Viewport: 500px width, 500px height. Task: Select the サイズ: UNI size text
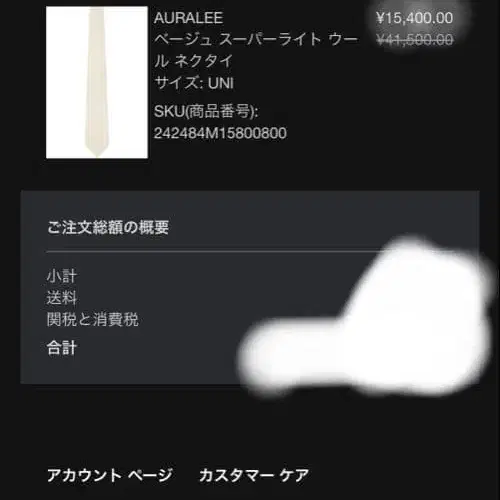point(194,83)
